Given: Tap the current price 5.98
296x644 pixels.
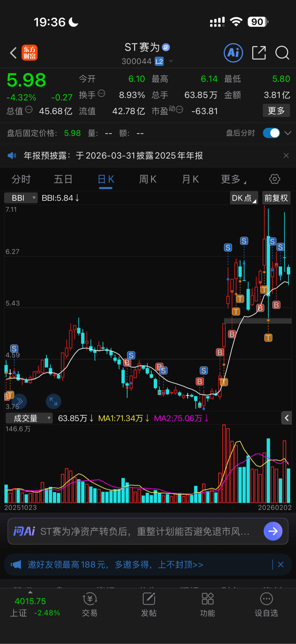Looking at the screenshot, I should pyautogui.click(x=26, y=80).
